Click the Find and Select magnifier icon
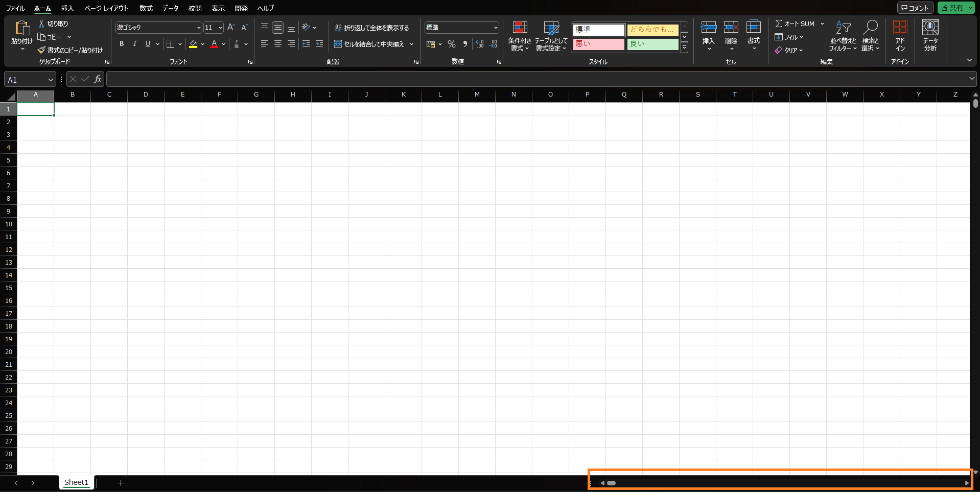The width and height of the screenshot is (980, 492). 870,28
